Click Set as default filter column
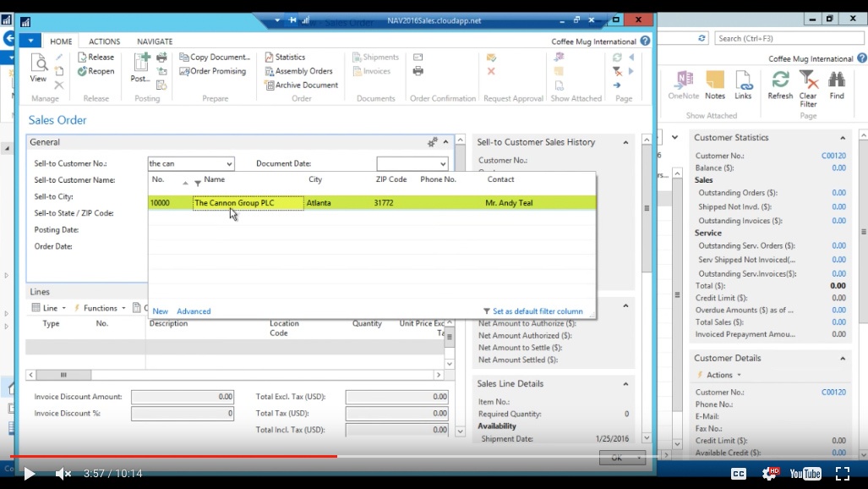This screenshot has height=489, width=868. tap(532, 311)
